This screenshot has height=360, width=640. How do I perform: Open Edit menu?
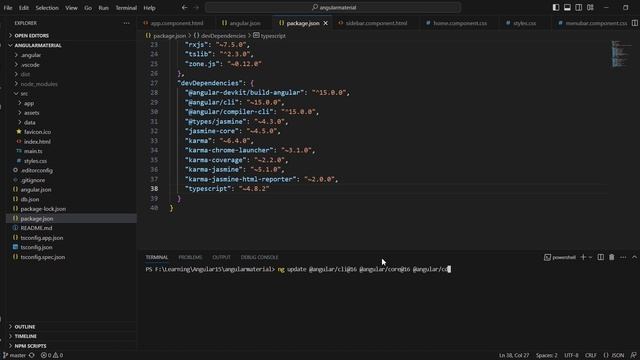pyautogui.click(x=24, y=8)
